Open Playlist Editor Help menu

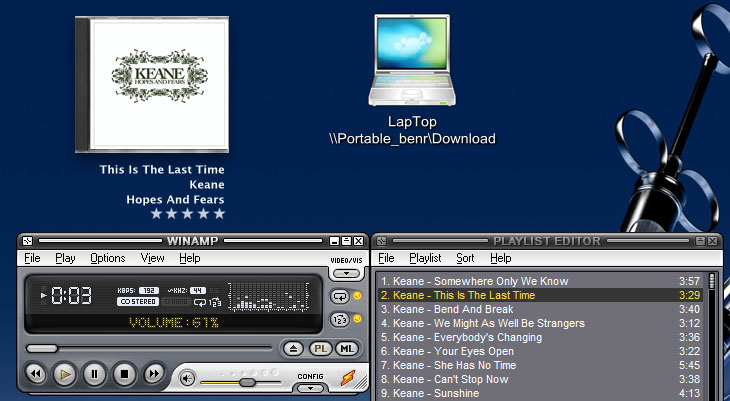500,258
